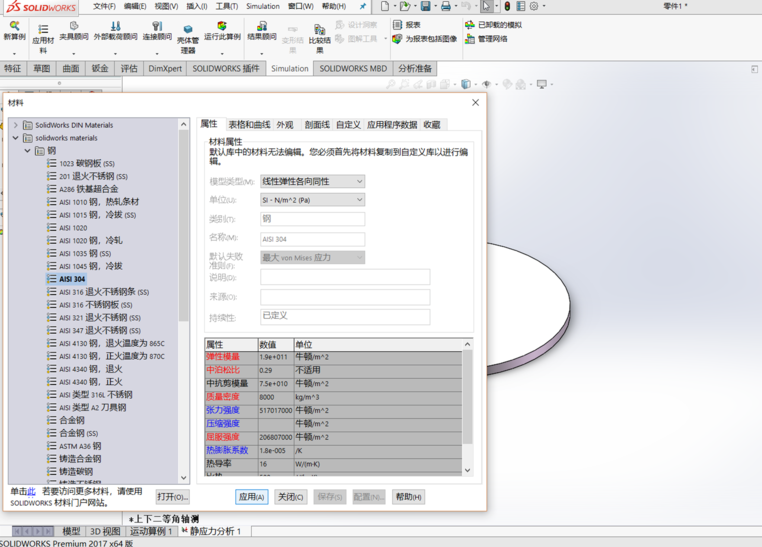The height and width of the screenshot is (547, 762).
Task: Click the 连接顾问 (Connections Advisor) icon
Action: click(157, 30)
